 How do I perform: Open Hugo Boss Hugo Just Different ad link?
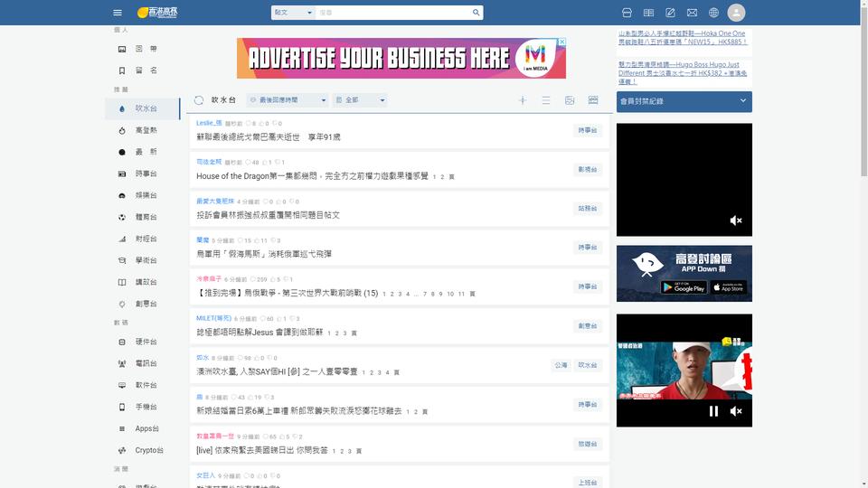684,73
